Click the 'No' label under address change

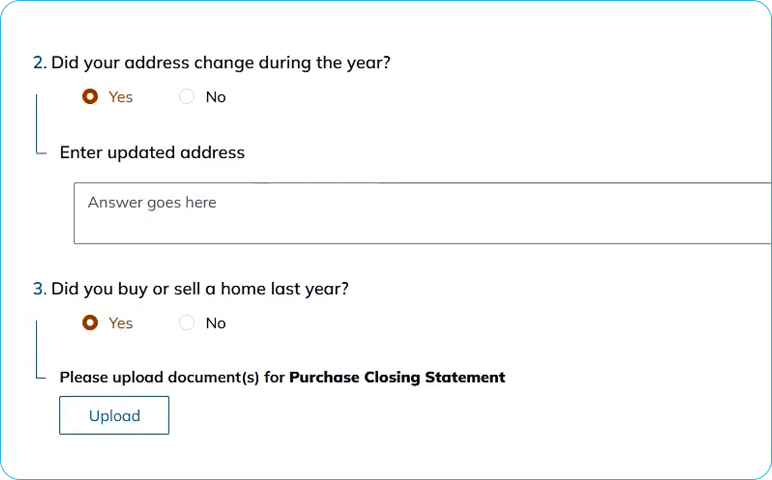tap(216, 97)
